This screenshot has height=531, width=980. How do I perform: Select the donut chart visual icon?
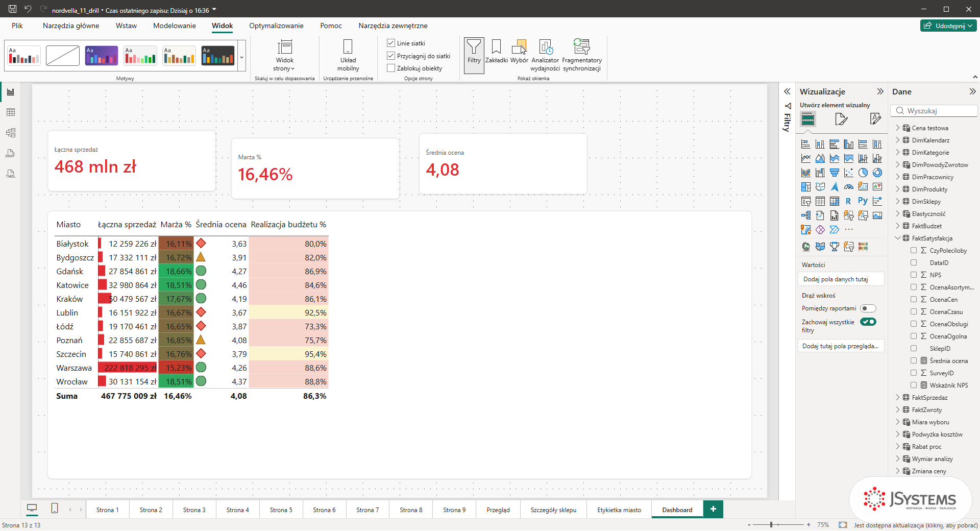coord(877,173)
